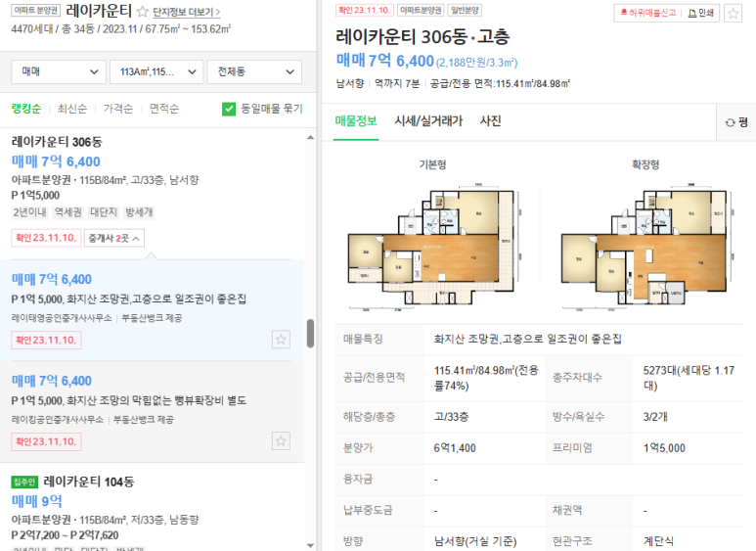The image size is (756, 551).
Task: Star the 레이킹공인중개사사무소 listing
Action: pos(281,441)
